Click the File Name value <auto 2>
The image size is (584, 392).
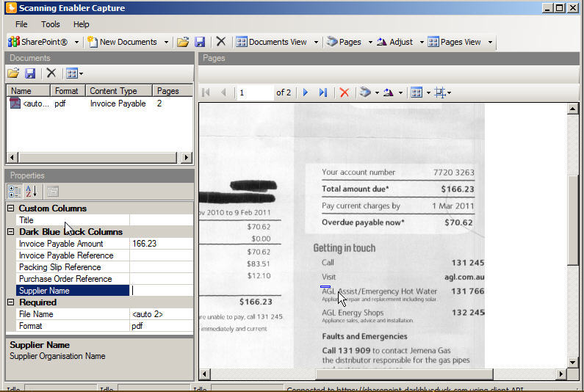coord(162,314)
